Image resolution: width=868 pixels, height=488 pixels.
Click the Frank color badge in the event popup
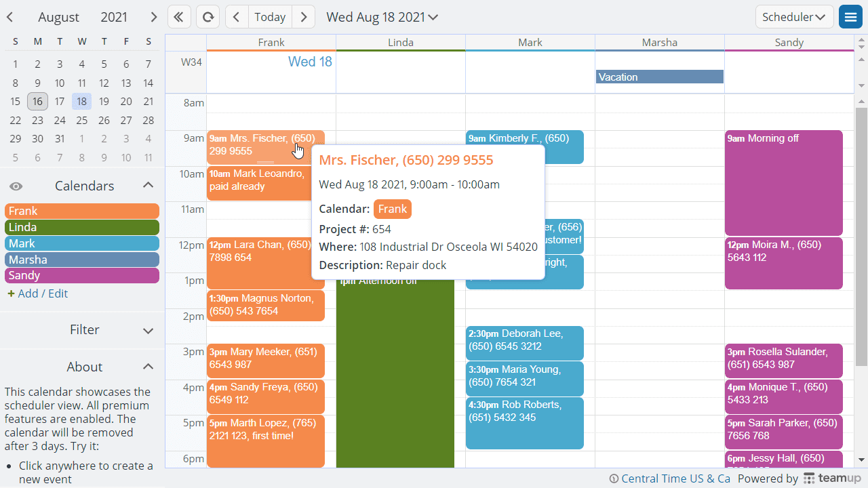392,209
